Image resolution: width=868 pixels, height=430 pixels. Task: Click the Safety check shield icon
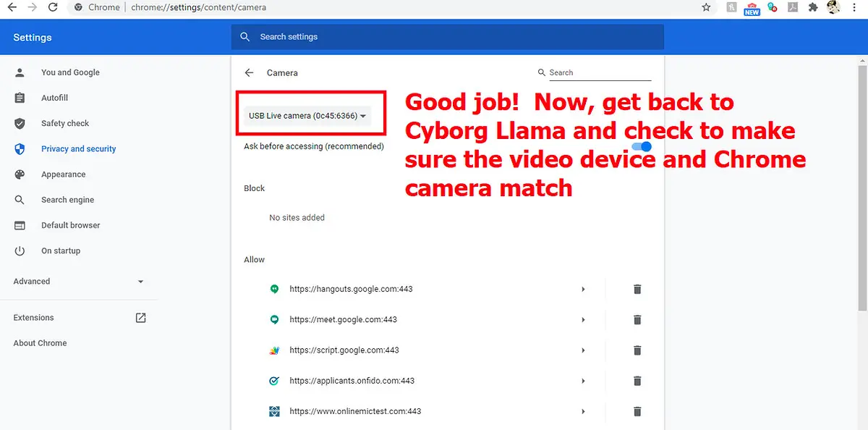(20, 123)
